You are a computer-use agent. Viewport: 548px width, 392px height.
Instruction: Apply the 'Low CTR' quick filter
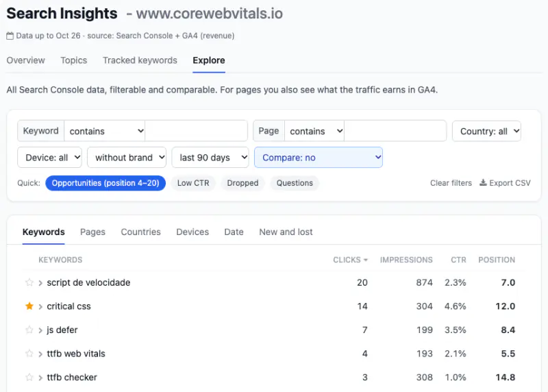tap(193, 183)
